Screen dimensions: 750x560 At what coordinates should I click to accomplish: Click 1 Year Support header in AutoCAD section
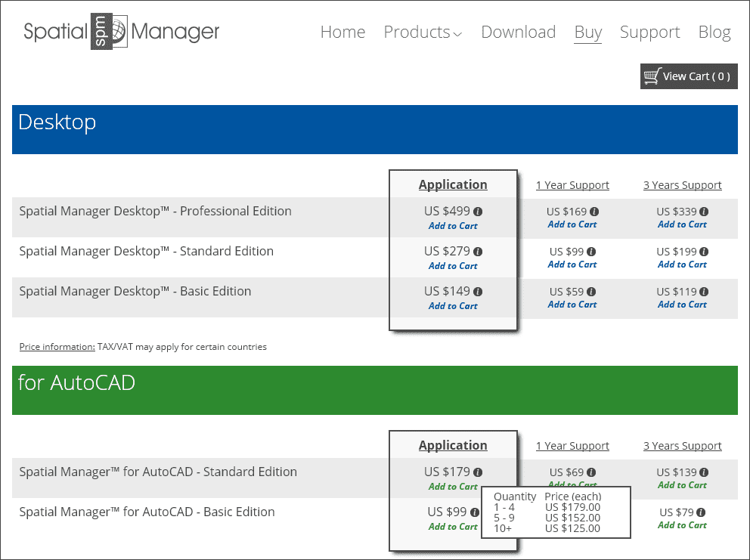pyautogui.click(x=572, y=446)
